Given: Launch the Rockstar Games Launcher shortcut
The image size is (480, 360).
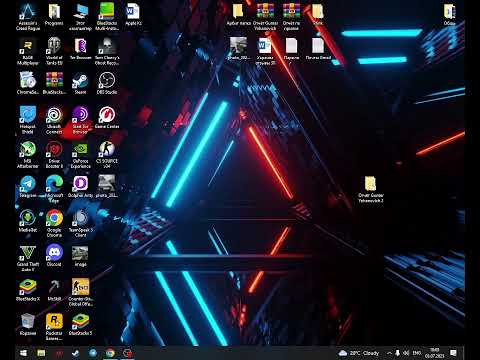Looking at the screenshot, I should pos(54,327).
